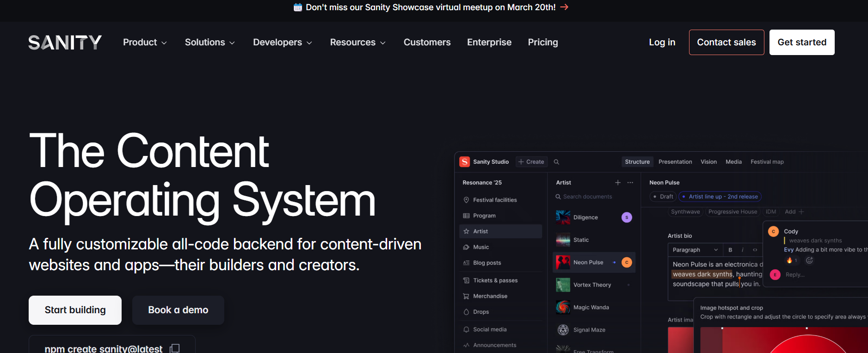The image size is (868, 353).
Task: Select the Neon Pulse artist row
Action: (x=594, y=262)
